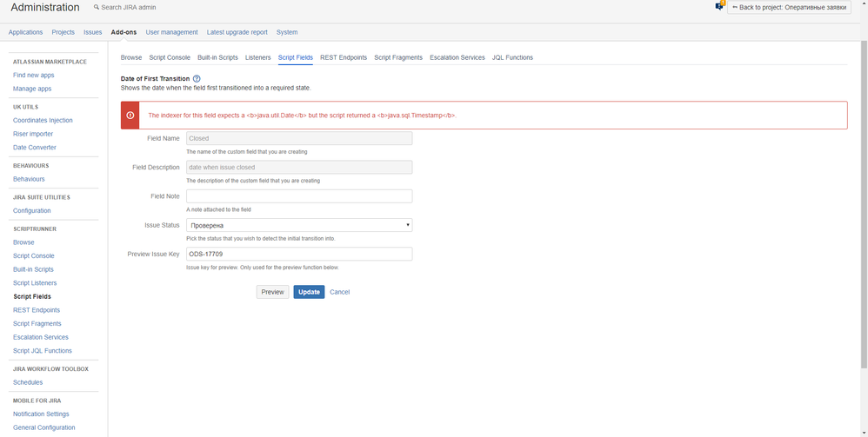Open Script Fields in sidebar

coord(32,296)
